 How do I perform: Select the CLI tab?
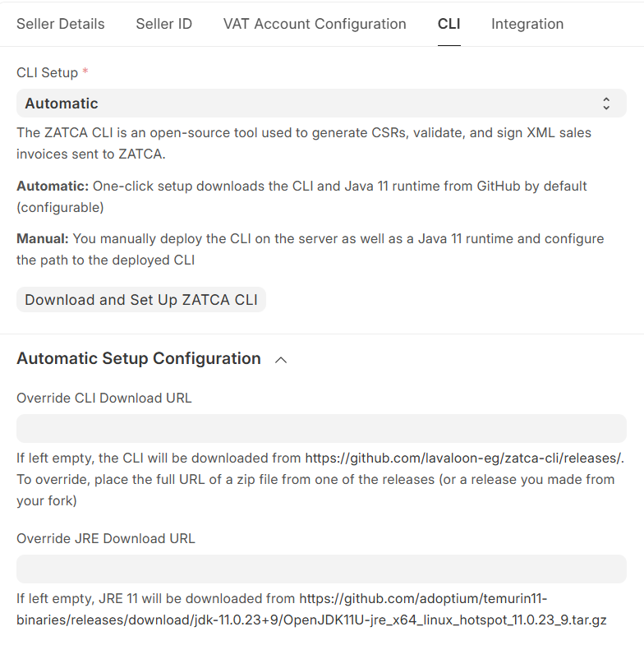pos(448,24)
